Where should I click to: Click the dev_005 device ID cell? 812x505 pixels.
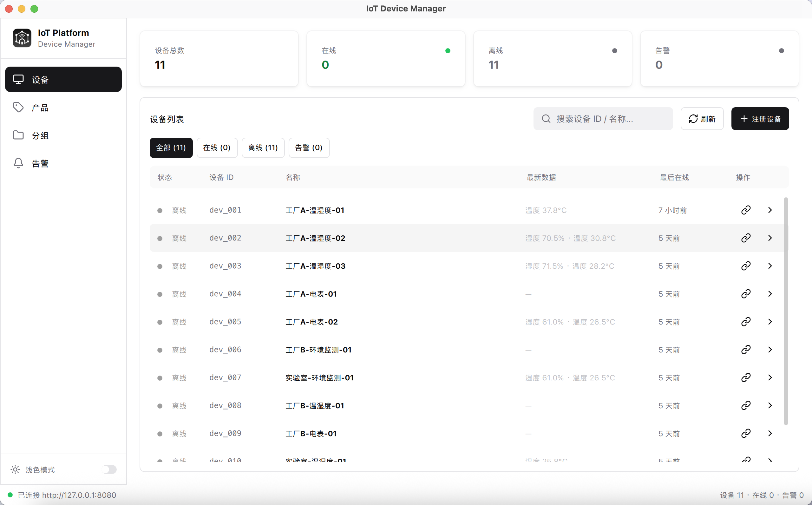tap(226, 322)
